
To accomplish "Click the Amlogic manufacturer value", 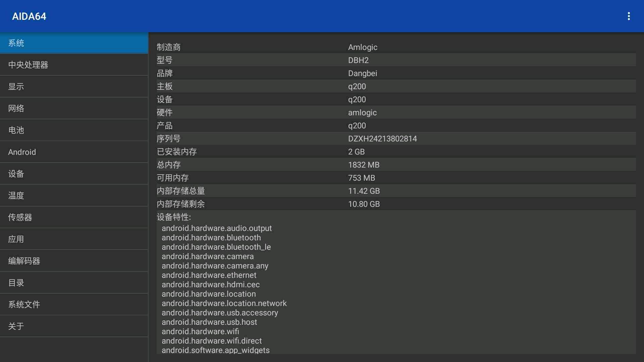I will [x=363, y=47].
